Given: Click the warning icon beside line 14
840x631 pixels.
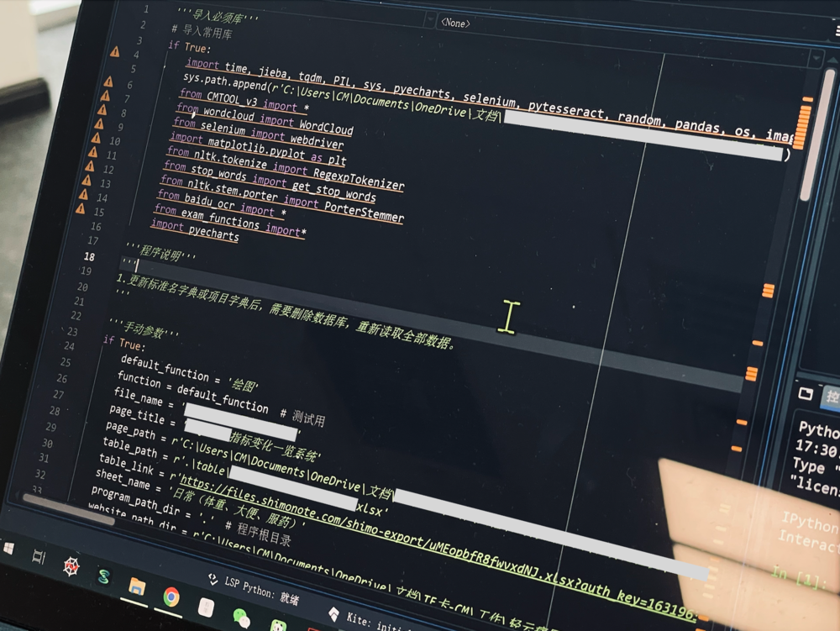Looking at the screenshot, I should 83,194.
